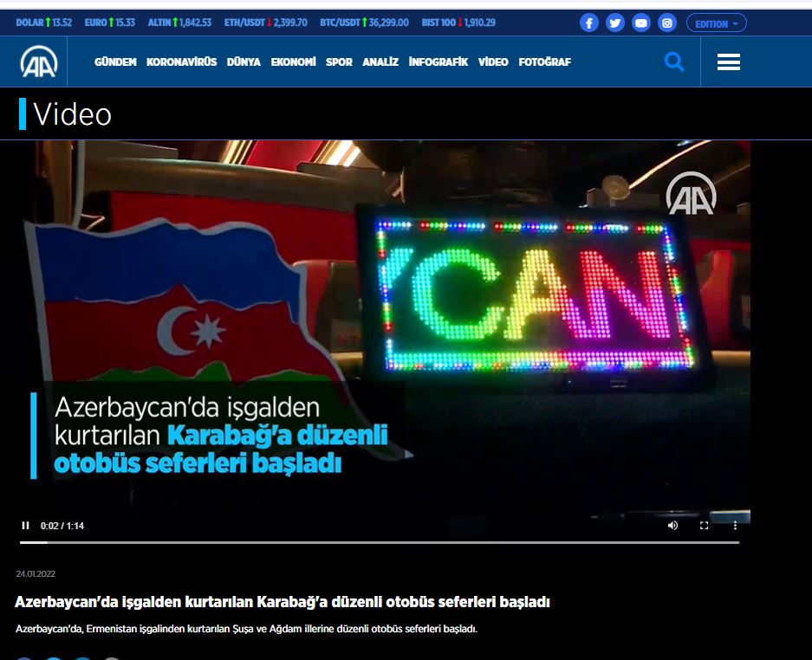Go to İNFOGRAFİK section
Image resolution: width=812 pixels, height=660 pixels.
point(438,62)
